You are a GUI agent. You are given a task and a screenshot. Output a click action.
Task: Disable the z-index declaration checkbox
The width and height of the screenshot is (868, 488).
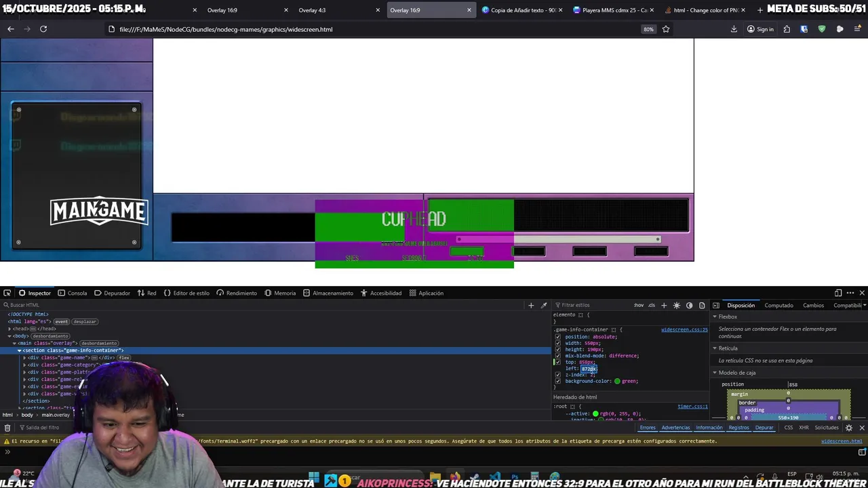(558, 375)
